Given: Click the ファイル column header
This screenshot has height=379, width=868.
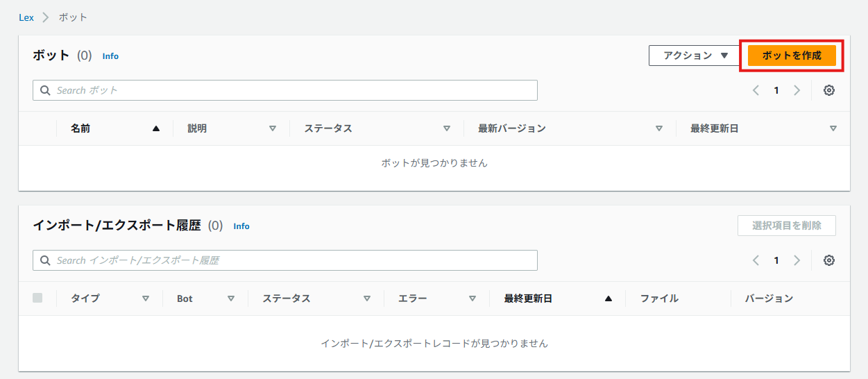Looking at the screenshot, I should coord(659,298).
